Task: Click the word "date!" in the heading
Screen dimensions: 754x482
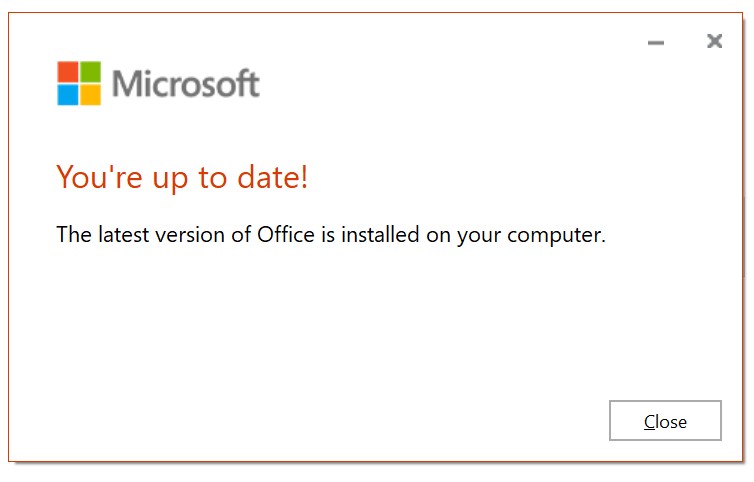Action: (273, 177)
